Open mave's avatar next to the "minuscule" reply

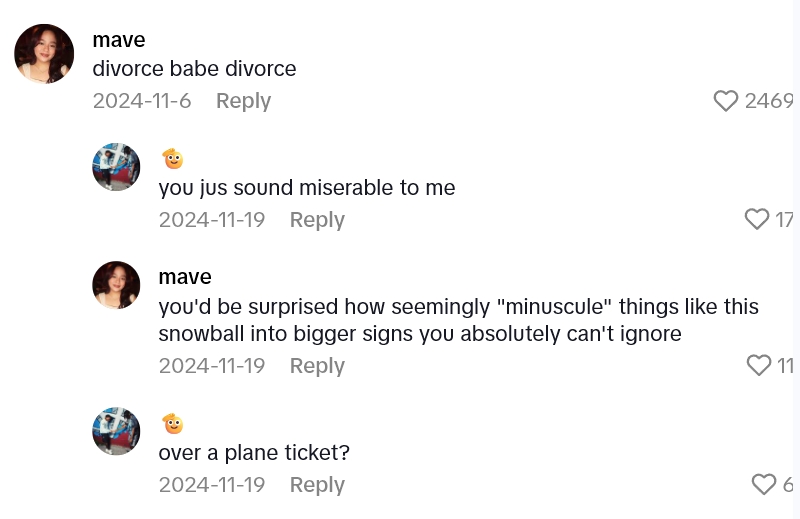point(116,285)
